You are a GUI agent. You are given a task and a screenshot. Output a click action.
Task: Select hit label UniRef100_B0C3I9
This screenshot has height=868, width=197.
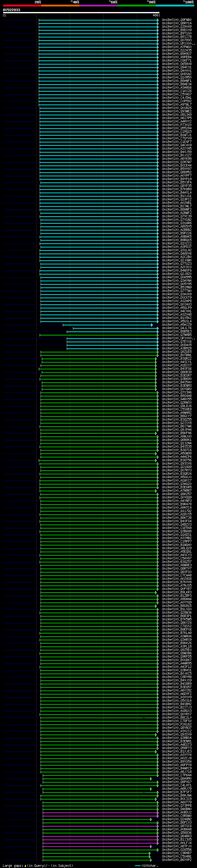pyautogui.click(x=176, y=799)
